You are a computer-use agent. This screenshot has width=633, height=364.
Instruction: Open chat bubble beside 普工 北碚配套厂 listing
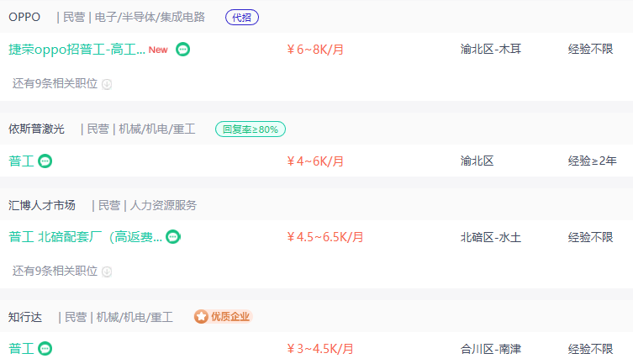click(173, 236)
